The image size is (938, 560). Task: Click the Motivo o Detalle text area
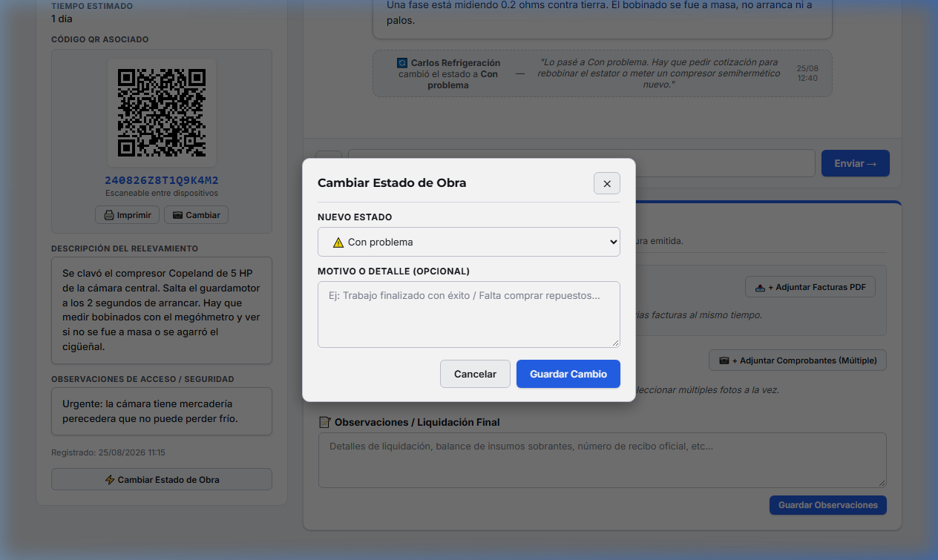[468, 314]
